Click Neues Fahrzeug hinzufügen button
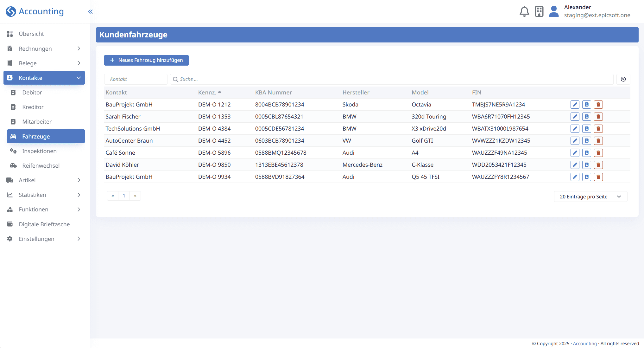Screen dimensions: 644x348 [146, 60]
